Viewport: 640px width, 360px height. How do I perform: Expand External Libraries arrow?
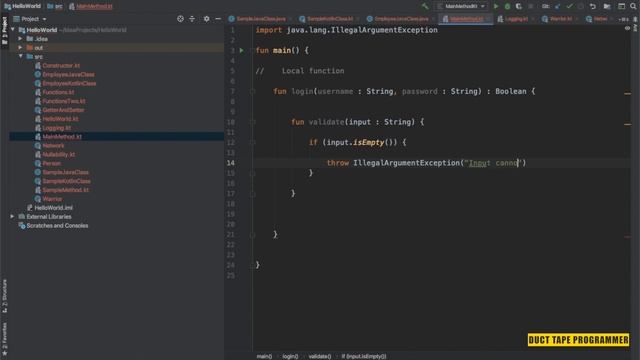click(x=12, y=216)
